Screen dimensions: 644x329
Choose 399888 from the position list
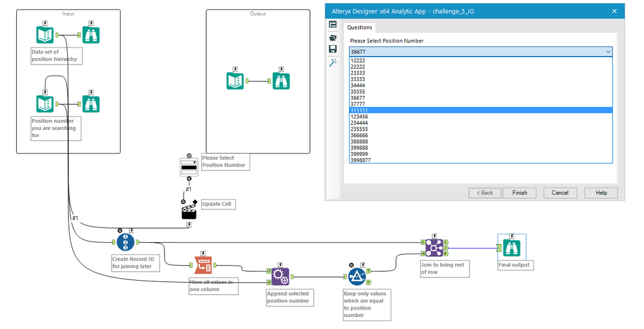point(481,147)
